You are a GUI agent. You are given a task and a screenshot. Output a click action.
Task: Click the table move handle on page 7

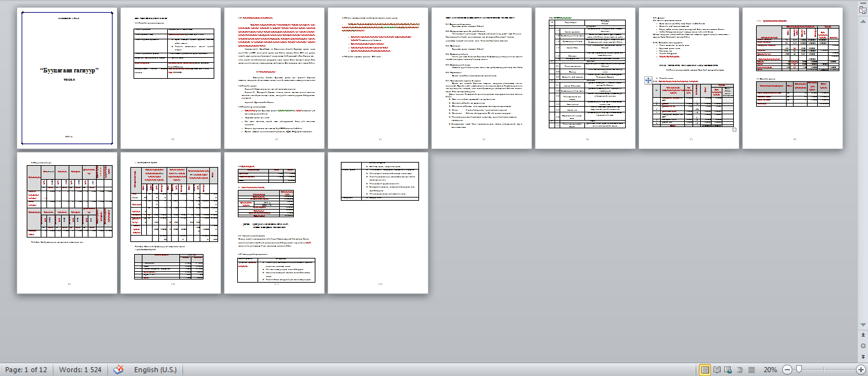click(648, 80)
